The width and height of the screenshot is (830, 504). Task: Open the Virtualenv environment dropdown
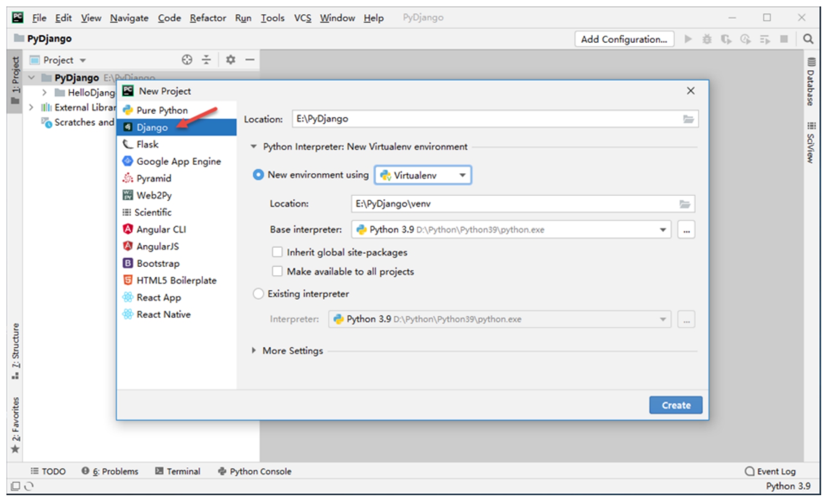point(423,175)
